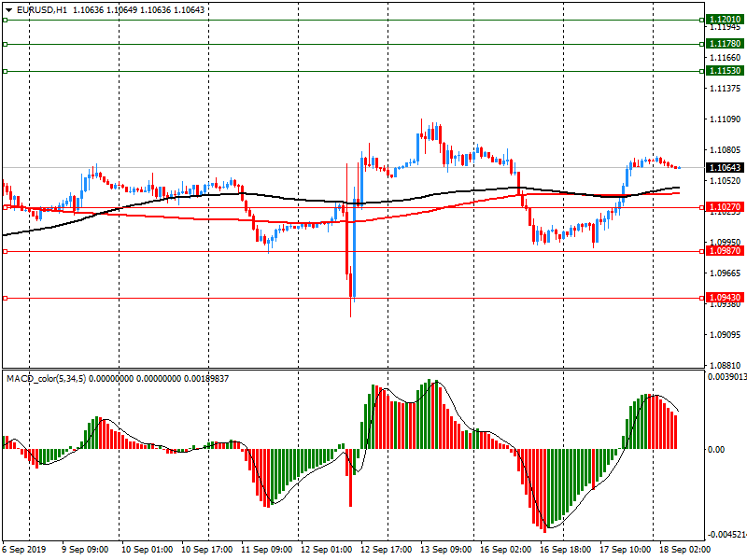Click right handle of 1.12010 line
This screenshot has height=560, width=747.
(x=702, y=20)
